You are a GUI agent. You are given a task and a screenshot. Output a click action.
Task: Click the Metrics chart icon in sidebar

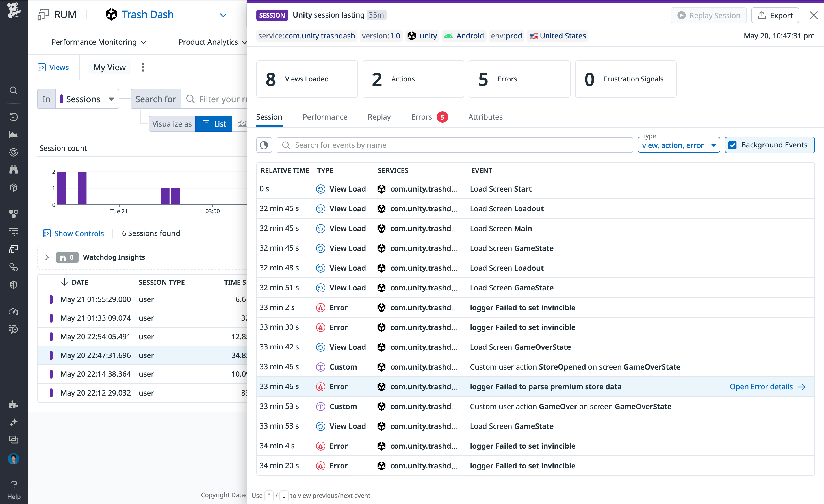[13, 135]
